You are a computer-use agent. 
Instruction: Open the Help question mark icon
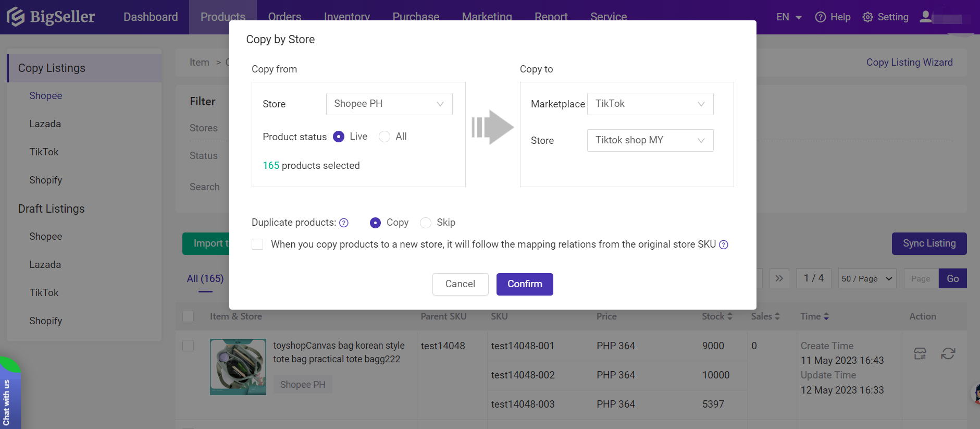point(821,17)
